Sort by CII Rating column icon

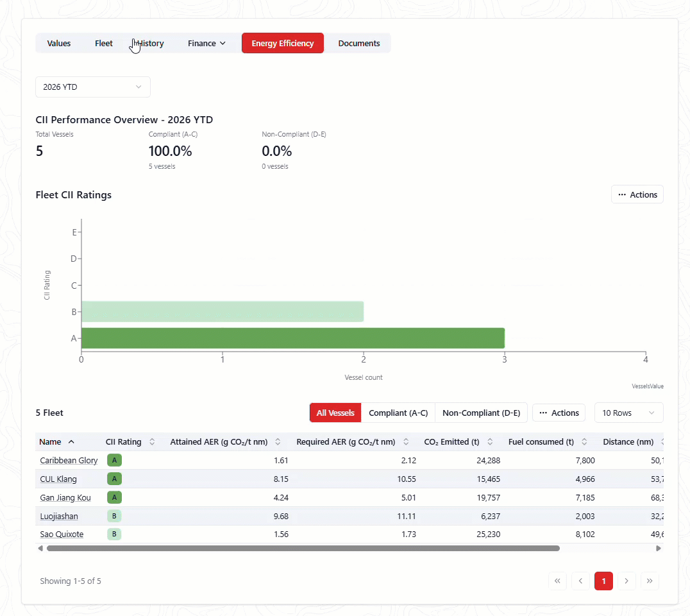point(152,441)
